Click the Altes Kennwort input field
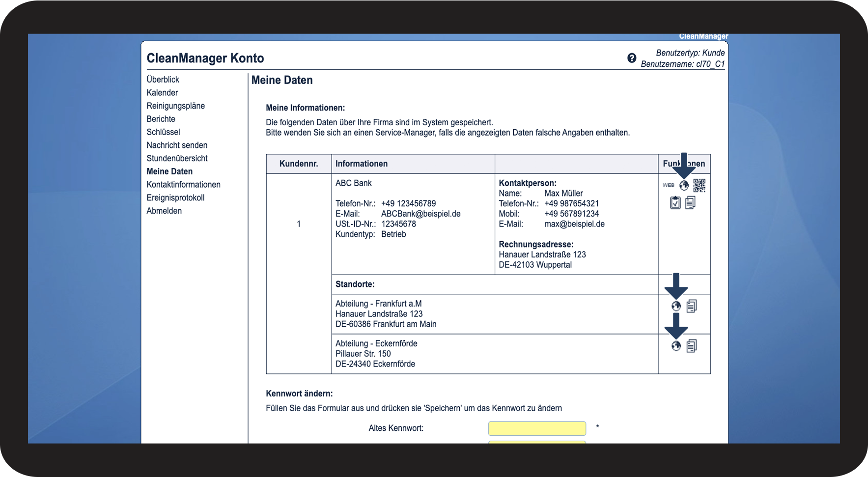 [x=537, y=428]
